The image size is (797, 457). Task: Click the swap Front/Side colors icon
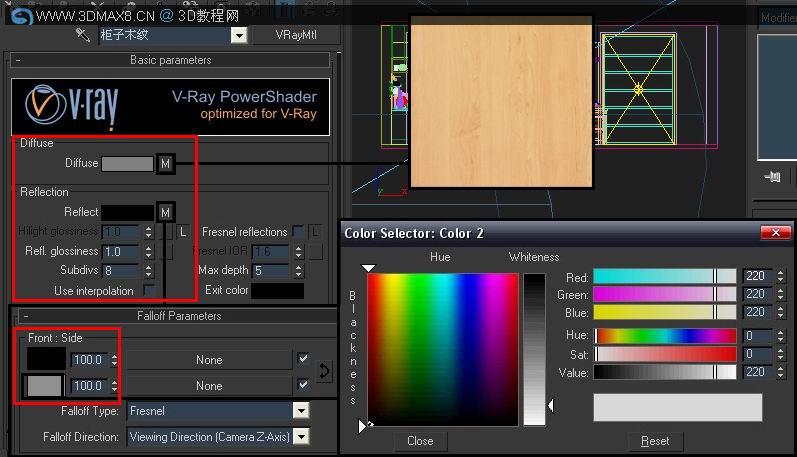point(324,371)
